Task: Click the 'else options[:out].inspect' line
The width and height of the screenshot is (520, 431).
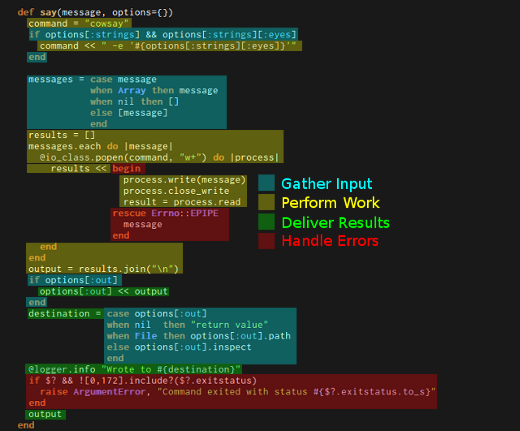Action: point(179,347)
